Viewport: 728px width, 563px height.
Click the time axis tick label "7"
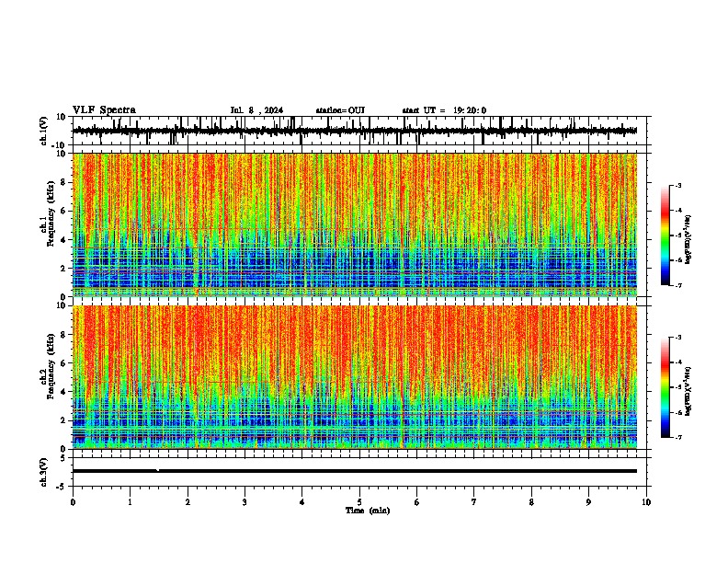(474, 502)
